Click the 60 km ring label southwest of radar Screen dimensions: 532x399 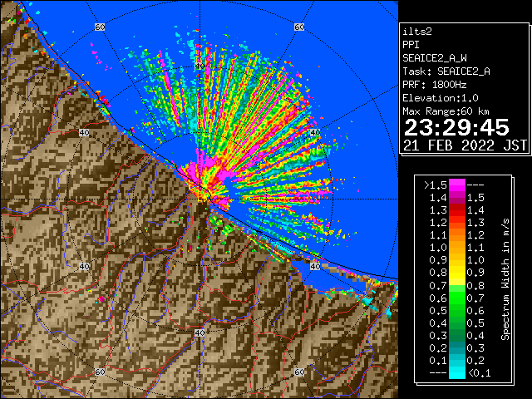(100, 372)
